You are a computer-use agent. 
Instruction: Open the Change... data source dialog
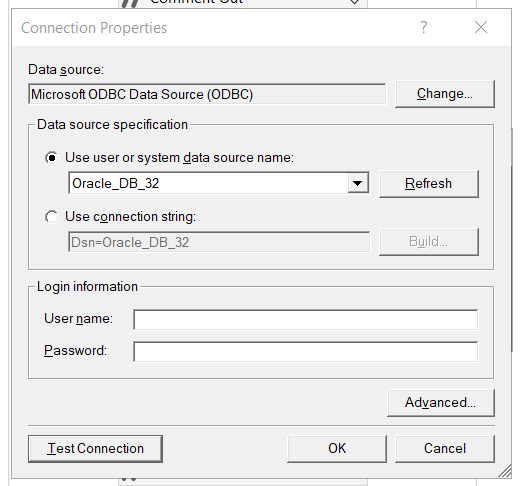445,94
